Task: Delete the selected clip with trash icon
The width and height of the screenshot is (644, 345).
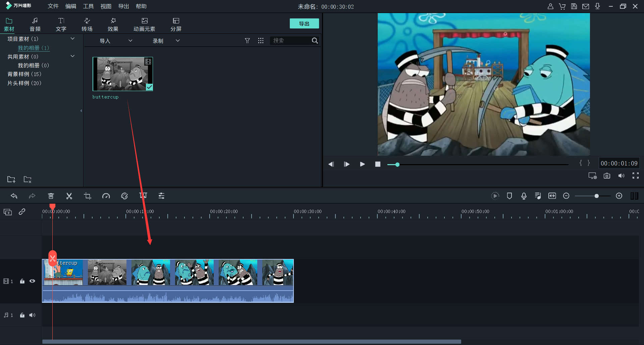Action: [x=51, y=196]
